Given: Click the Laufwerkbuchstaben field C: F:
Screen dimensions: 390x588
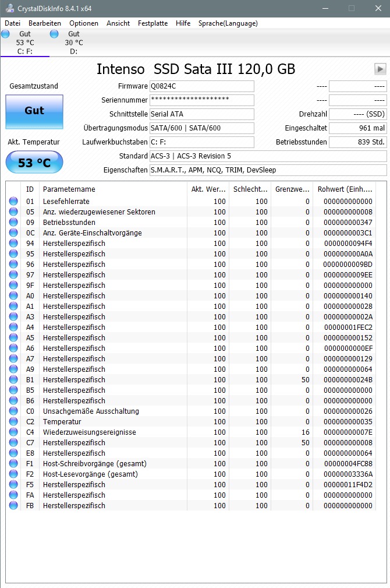Looking at the screenshot, I should (202, 142).
